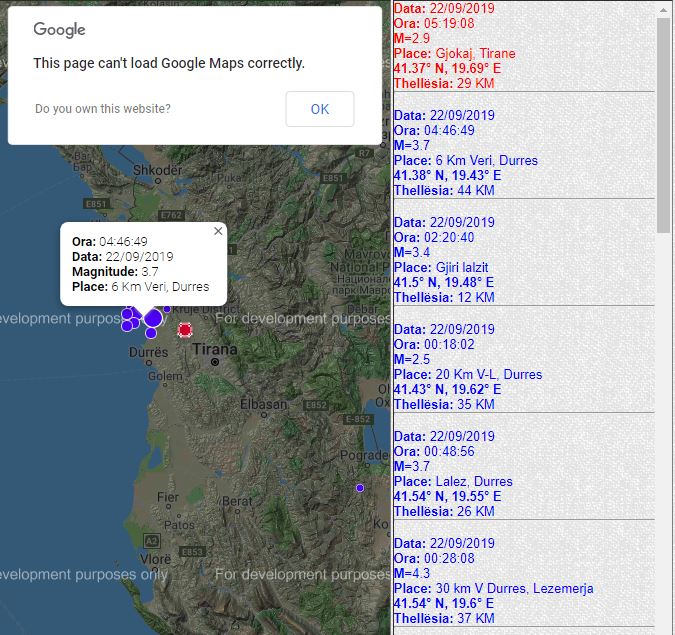Click the 'M=2.5' magnitude value
The height and width of the screenshot is (635, 675).
click(x=412, y=359)
